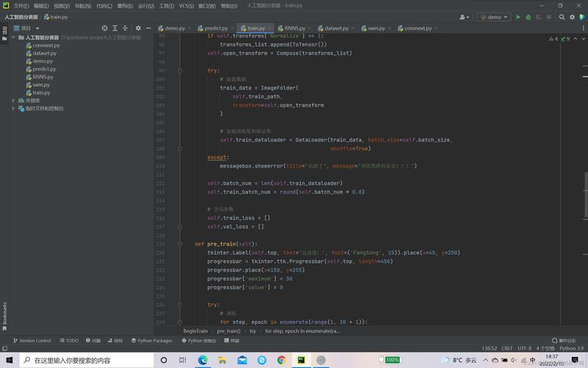Fold the try block at line 99
The height and width of the screenshot is (368, 588).
[x=180, y=70]
